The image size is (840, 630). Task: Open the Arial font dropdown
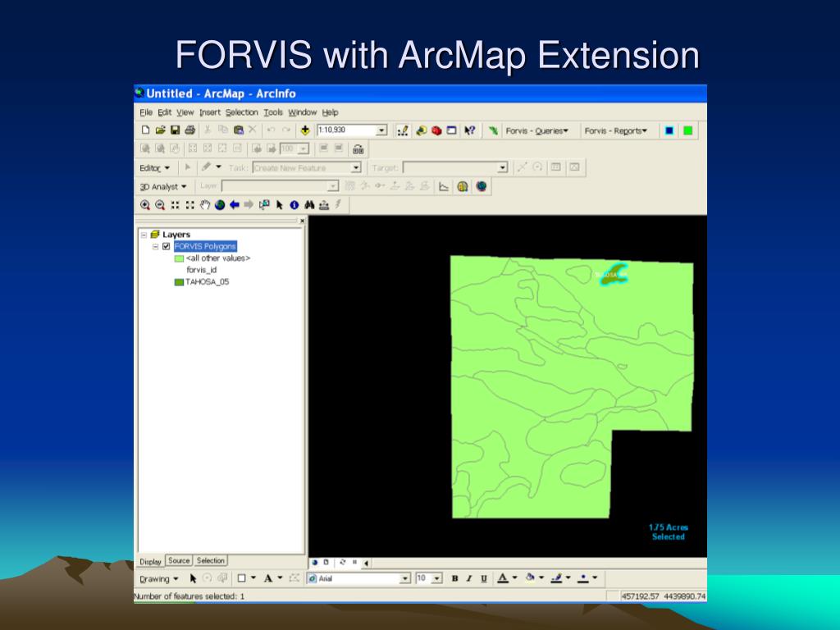click(x=405, y=578)
